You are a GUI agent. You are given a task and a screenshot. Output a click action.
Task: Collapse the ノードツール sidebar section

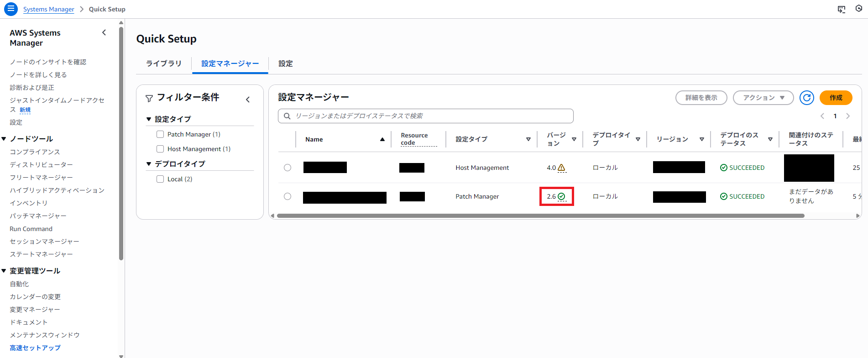point(4,139)
